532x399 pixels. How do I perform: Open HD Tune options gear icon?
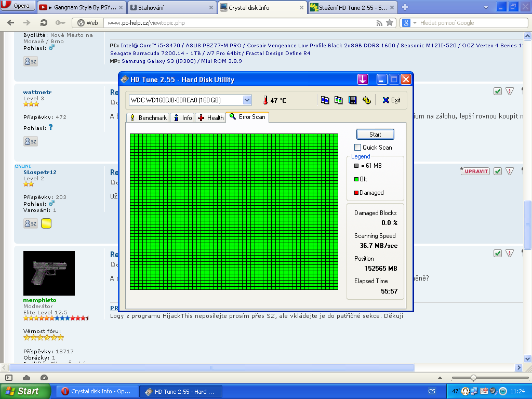(x=366, y=100)
